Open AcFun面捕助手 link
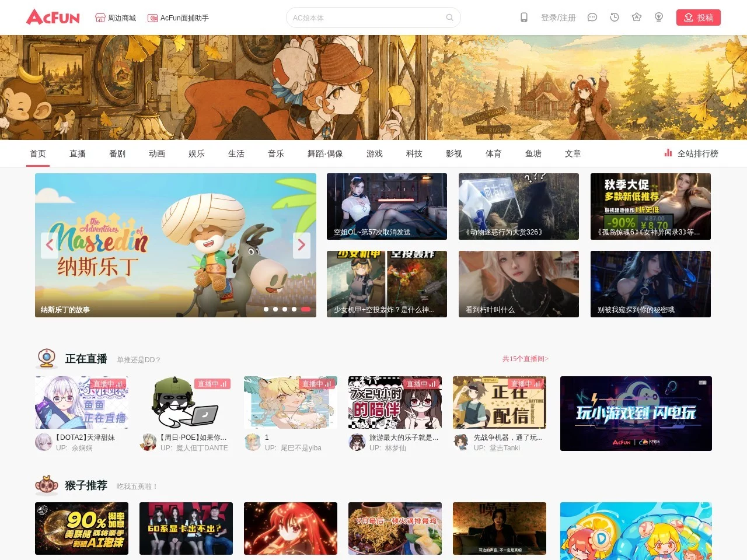Viewport: 747px width, 560px height. (178, 18)
